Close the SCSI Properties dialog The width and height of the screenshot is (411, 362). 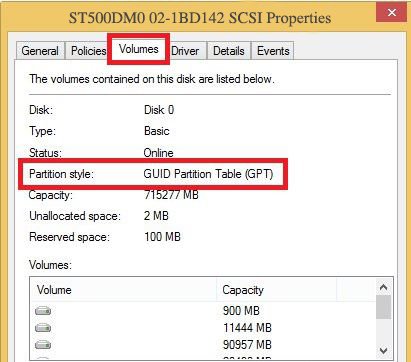[391, 13]
